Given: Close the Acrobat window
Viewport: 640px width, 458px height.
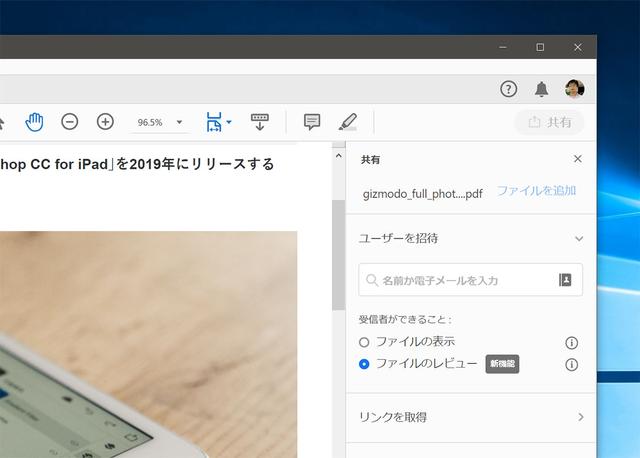Looking at the screenshot, I should click(578, 47).
